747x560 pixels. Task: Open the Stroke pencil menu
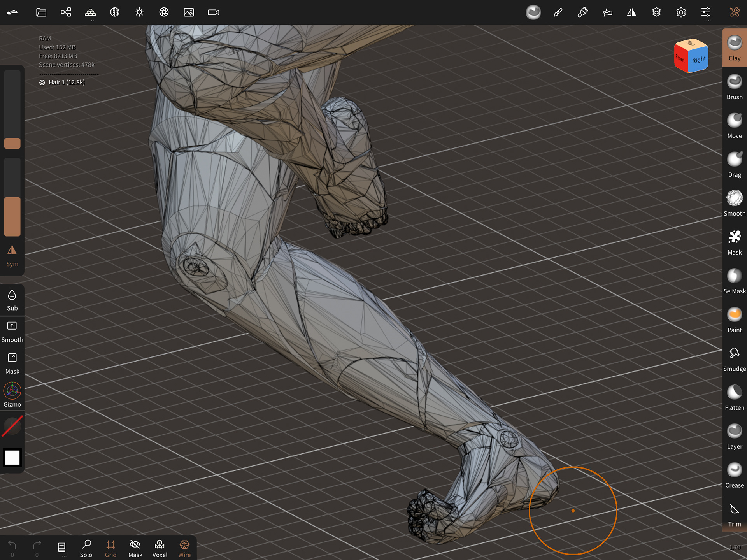558,12
